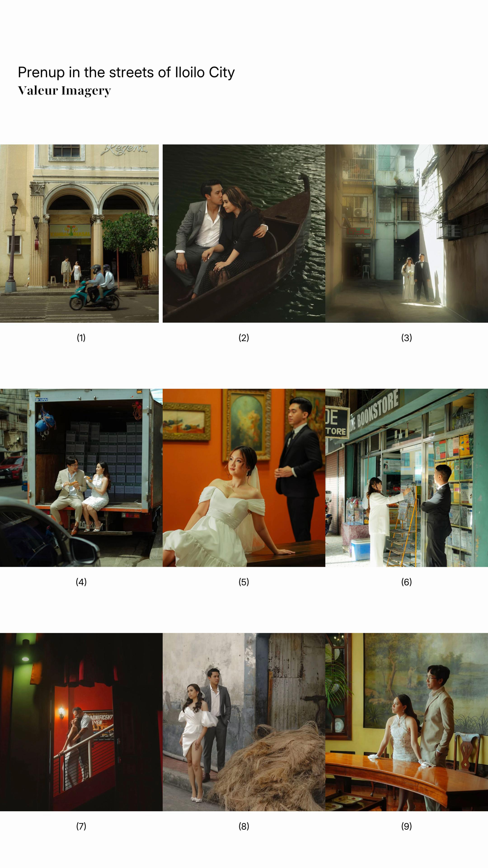Click the Valeur Imagery credit text
Screen dimensions: 488x868
[64, 91]
